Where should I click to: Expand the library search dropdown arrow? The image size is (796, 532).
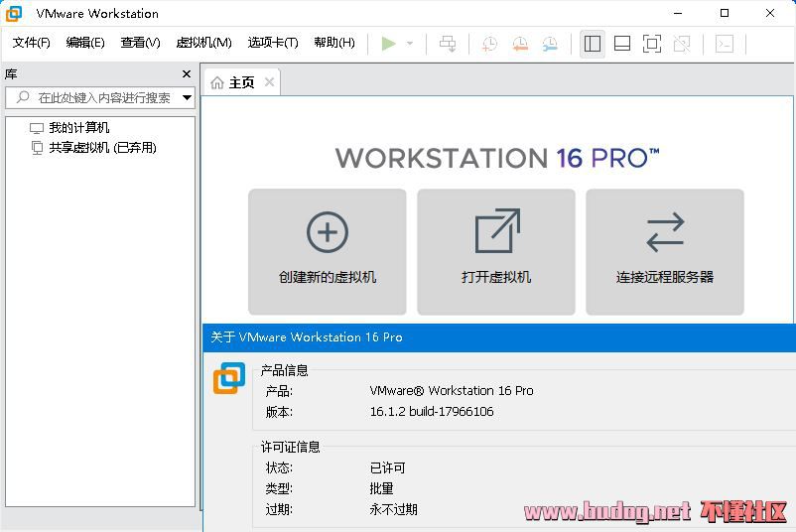click(x=187, y=97)
